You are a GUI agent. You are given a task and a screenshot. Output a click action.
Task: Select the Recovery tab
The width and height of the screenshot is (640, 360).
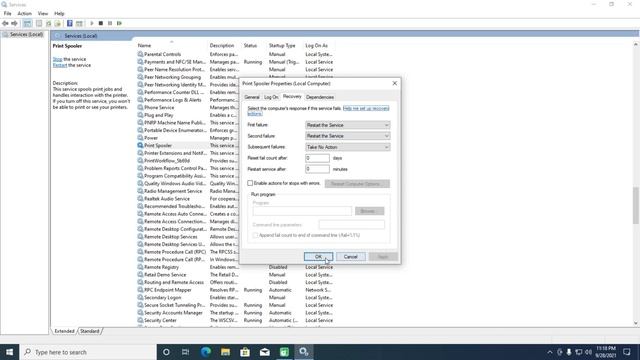[x=292, y=96]
